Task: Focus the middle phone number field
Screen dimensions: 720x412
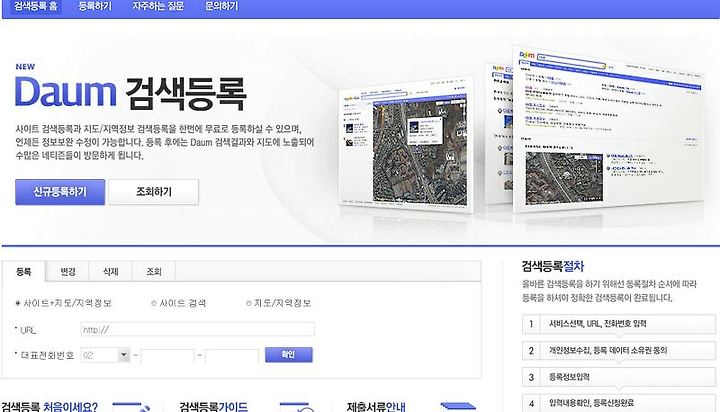Action: pyautogui.click(x=167, y=356)
